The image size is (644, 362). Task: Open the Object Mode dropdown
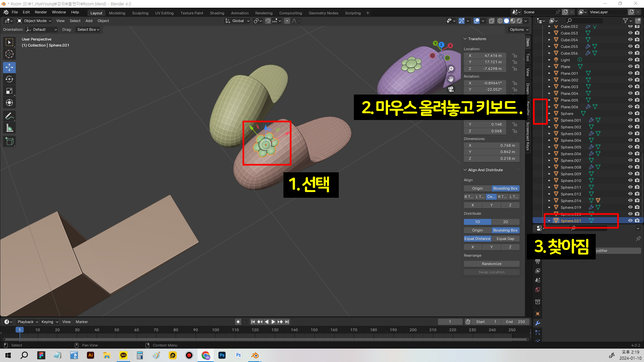[x=34, y=21]
